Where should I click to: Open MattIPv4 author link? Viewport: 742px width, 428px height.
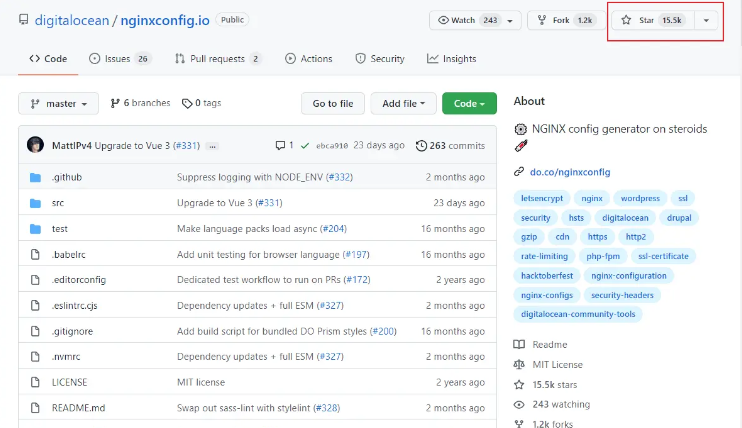click(x=71, y=145)
